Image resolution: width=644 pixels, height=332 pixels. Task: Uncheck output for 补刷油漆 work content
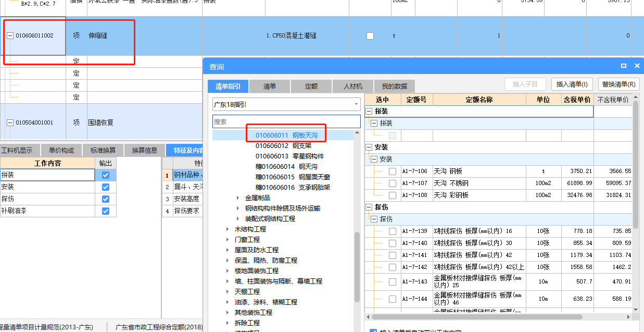pos(106,211)
